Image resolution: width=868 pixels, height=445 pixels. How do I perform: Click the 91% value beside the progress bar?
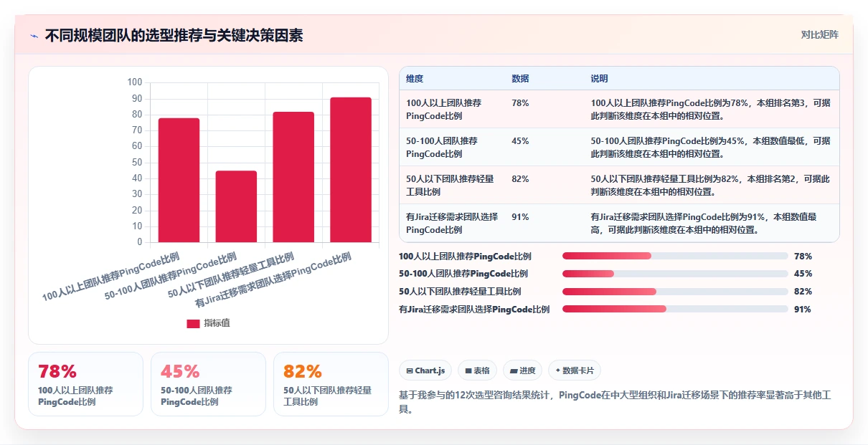pos(803,310)
